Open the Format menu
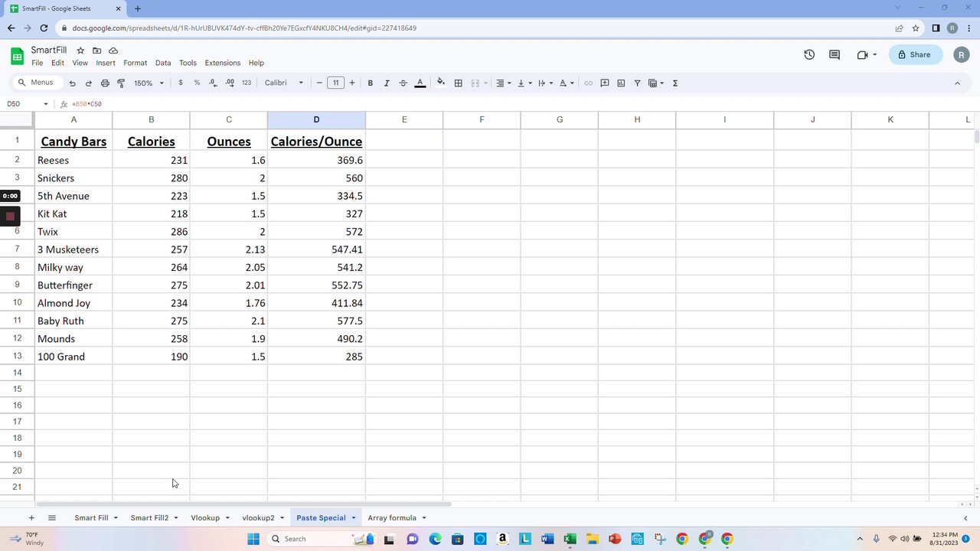Viewport: 980px width, 551px height. (135, 63)
